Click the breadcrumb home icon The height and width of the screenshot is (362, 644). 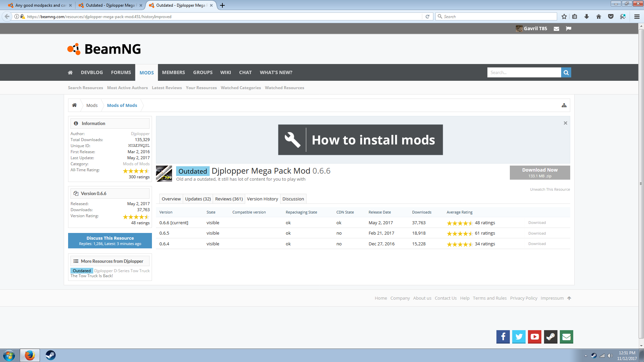point(74,105)
